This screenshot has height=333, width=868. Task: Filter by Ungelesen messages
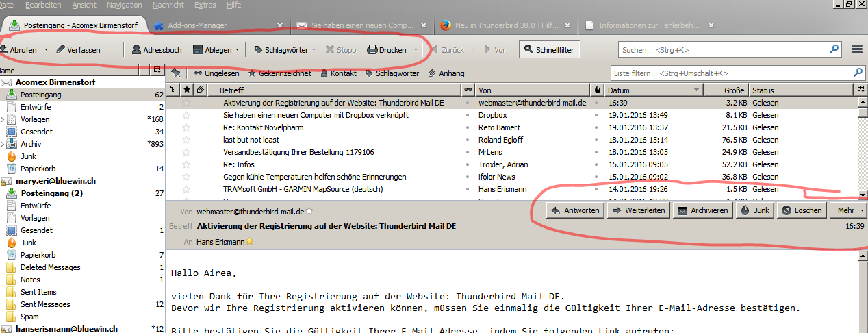[216, 73]
